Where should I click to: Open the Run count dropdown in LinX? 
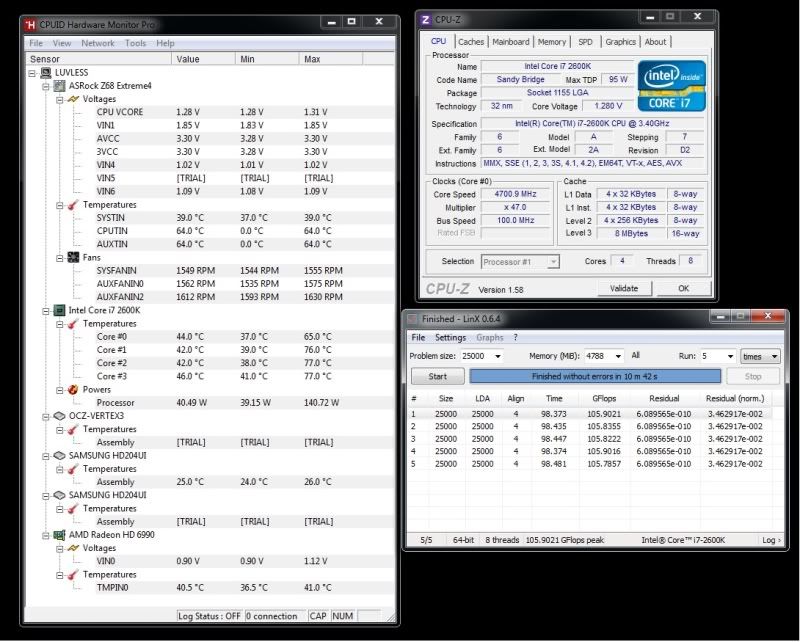tap(730, 356)
